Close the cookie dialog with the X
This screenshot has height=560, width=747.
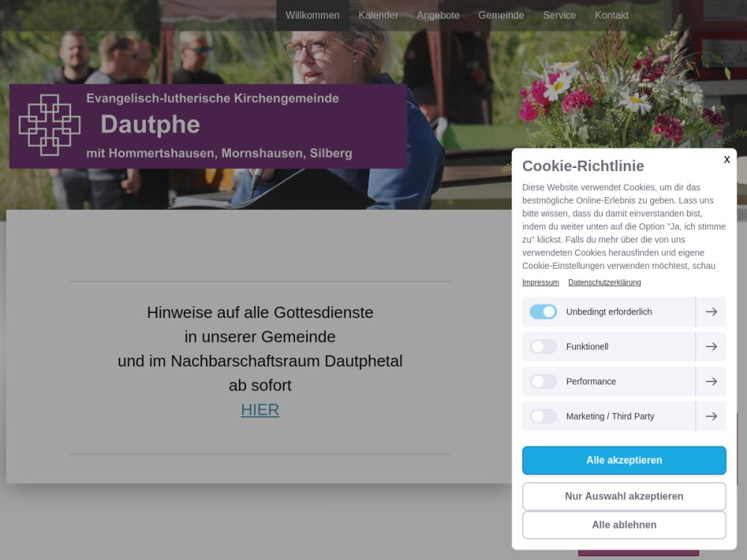727,160
